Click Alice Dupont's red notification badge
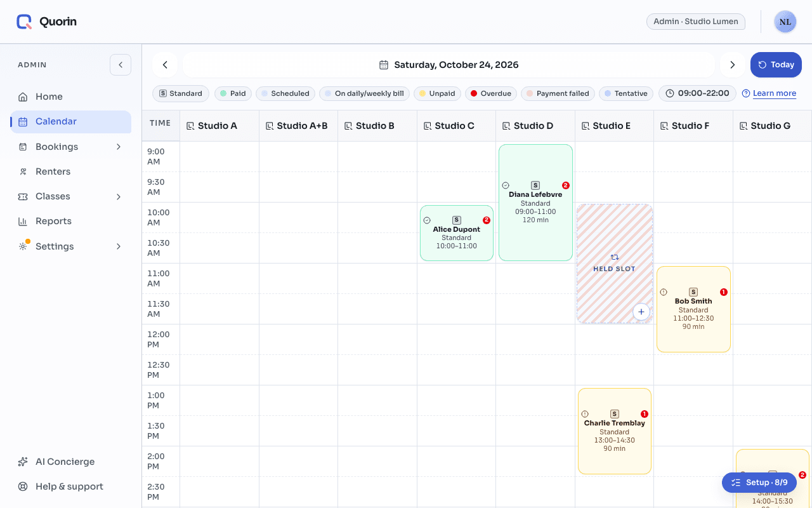This screenshot has height=508, width=812. tap(487, 220)
